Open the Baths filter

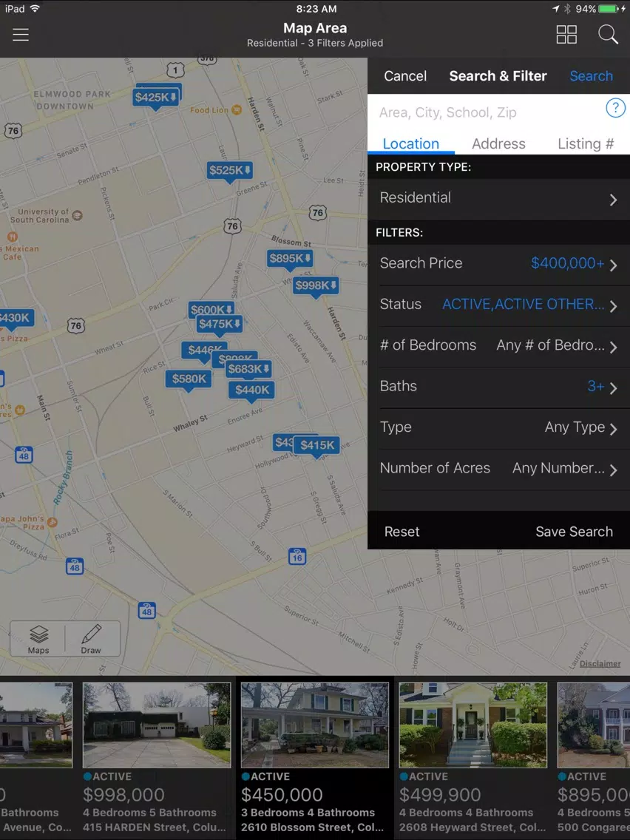coord(498,387)
